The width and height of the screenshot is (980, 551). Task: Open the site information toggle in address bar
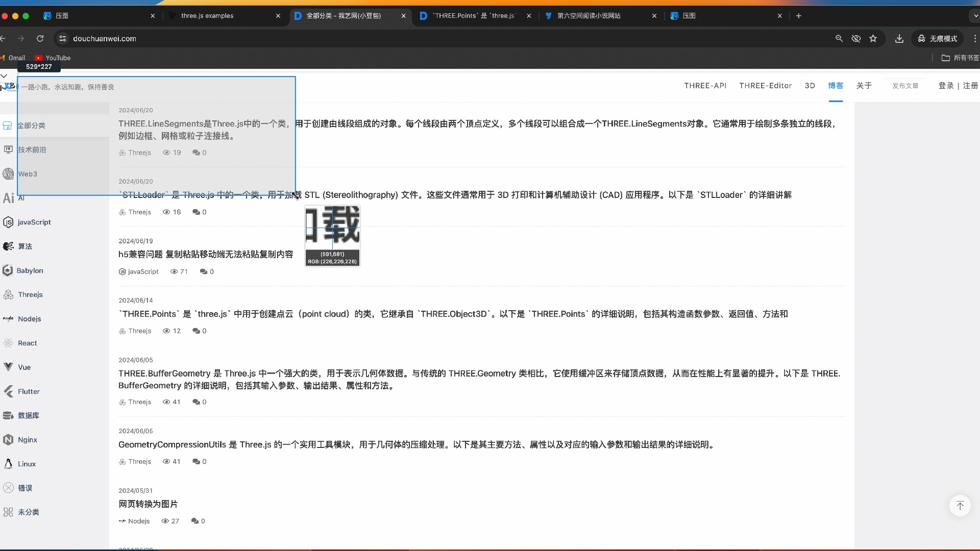pyautogui.click(x=62, y=38)
